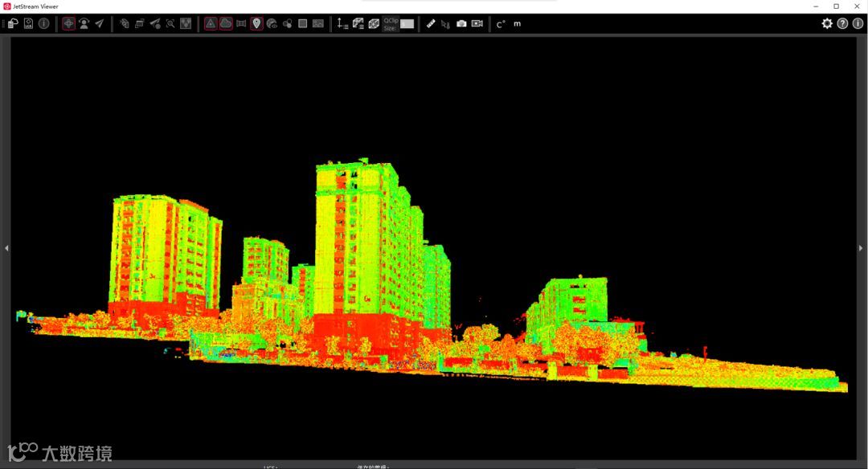The height and width of the screenshot is (469, 868).
Task: Expand the left side panel arrow
Action: [6, 248]
